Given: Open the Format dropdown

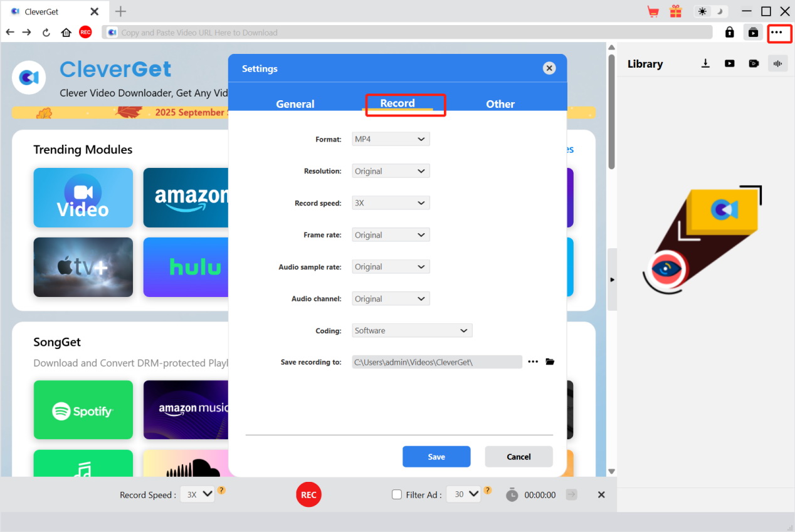Looking at the screenshot, I should click(391, 139).
